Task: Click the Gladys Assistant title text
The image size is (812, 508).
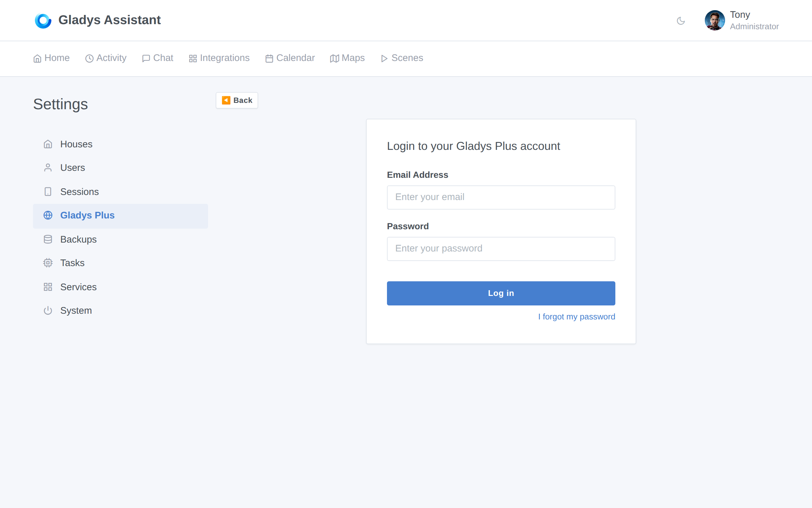Action: pos(109,20)
